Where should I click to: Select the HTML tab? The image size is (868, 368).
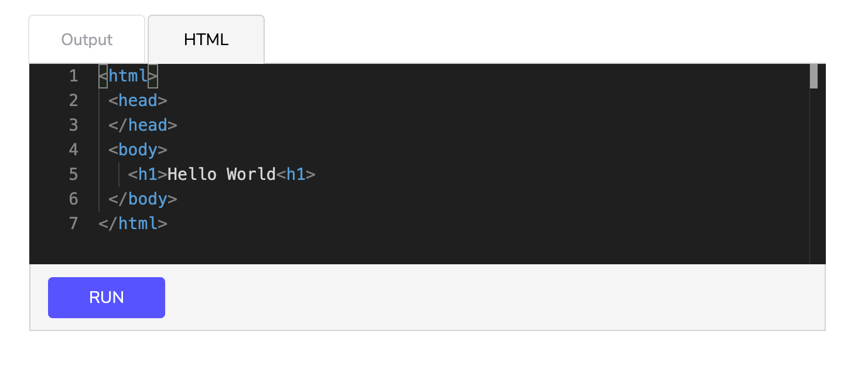point(206,40)
